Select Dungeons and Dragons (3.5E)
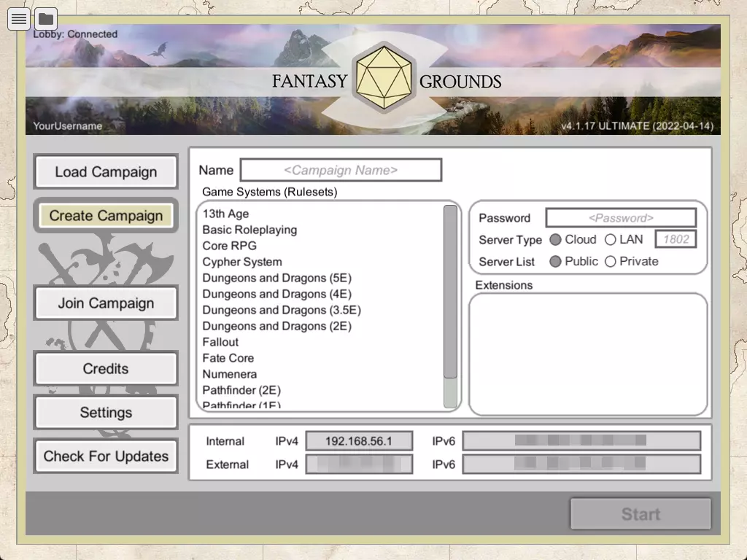This screenshot has width=747, height=560. [282, 310]
